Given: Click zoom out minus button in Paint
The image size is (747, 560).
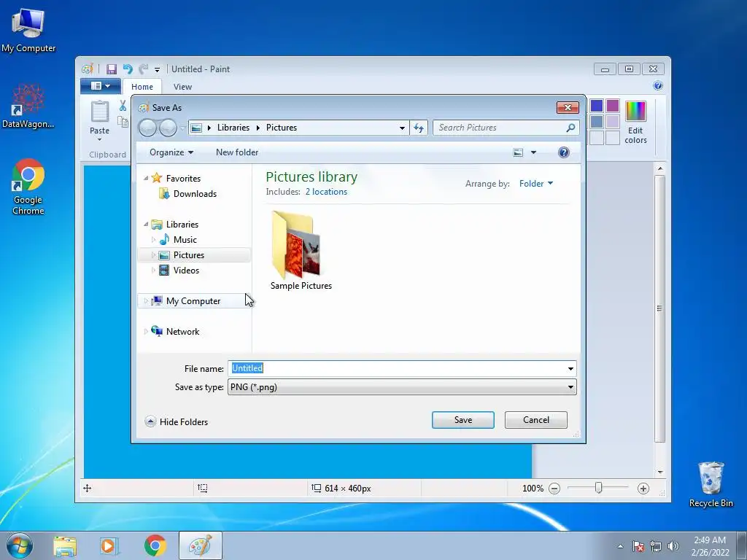Looking at the screenshot, I should (x=554, y=489).
